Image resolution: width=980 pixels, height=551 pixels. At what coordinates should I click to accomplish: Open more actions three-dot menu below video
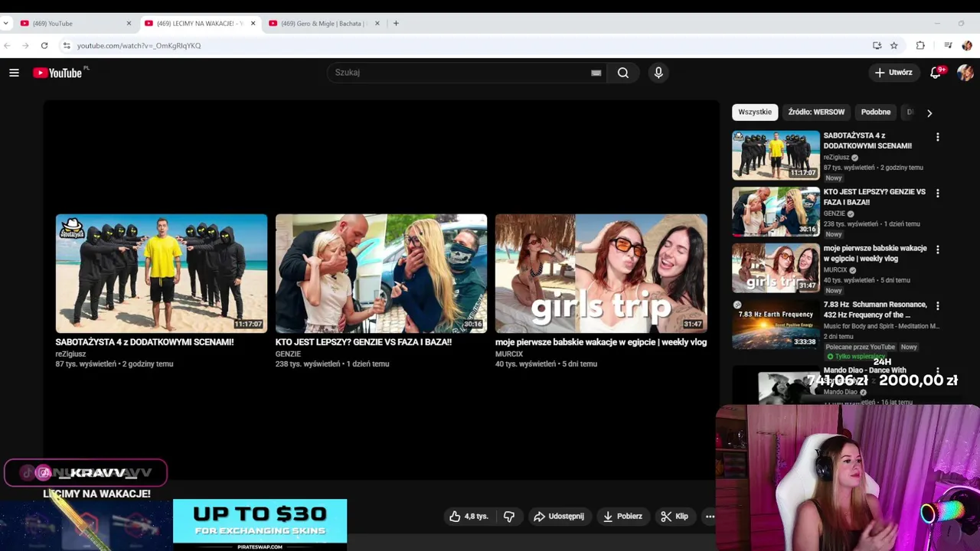[710, 517]
